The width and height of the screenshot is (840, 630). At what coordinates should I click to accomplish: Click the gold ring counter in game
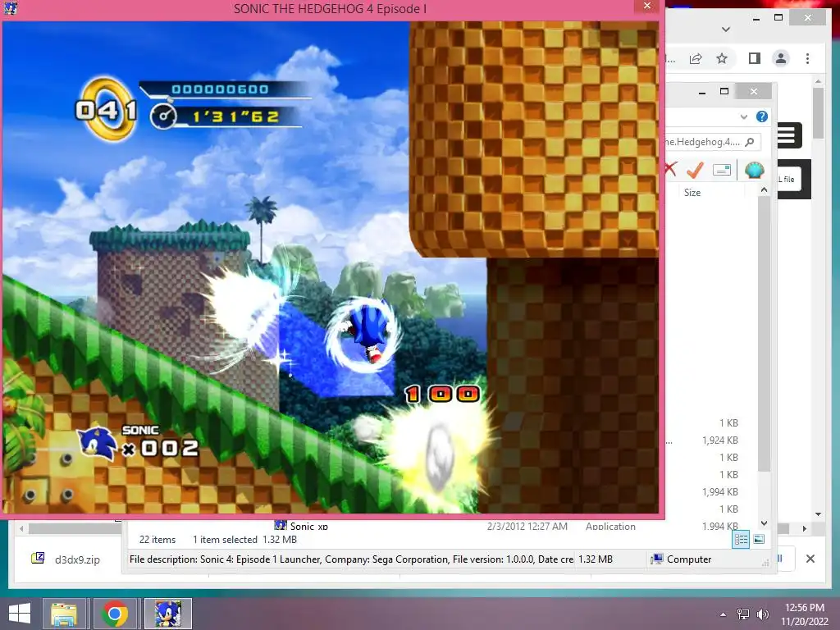point(106,110)
